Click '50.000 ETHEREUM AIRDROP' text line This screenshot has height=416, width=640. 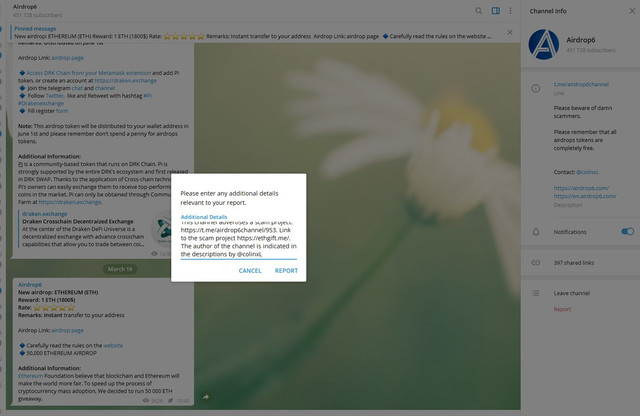pyautogui.click(x=62, y=353)
